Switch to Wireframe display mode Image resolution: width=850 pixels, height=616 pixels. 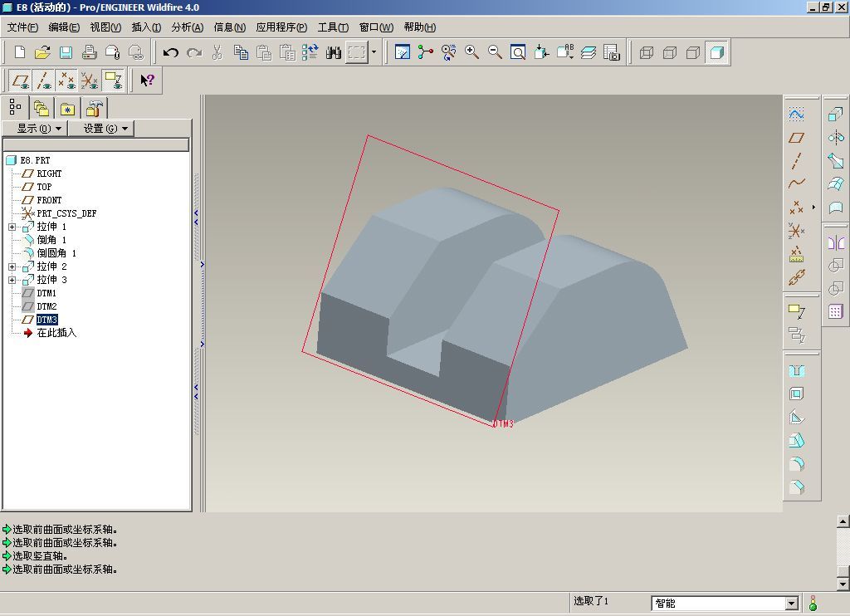point(646,52)
